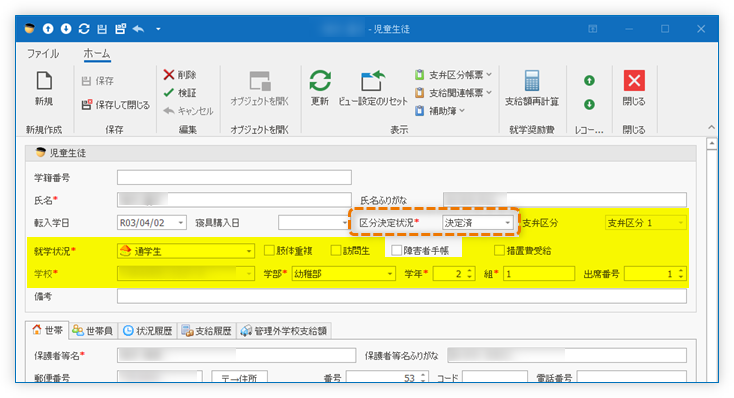
Task: Click 保存して閉じる in the ribbon
Action: pos(116,105)
